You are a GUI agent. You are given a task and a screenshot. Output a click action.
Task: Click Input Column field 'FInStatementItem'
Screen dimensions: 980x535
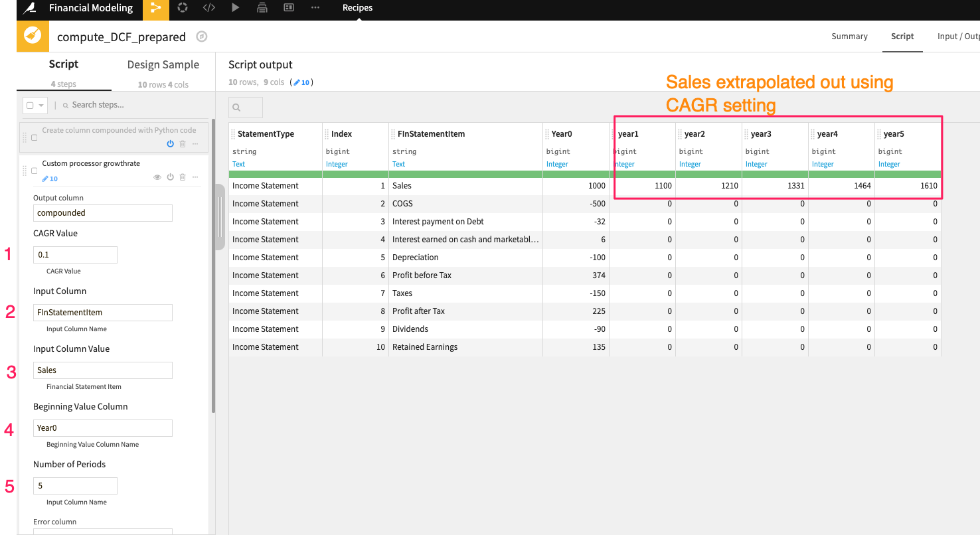coord(103,313)
